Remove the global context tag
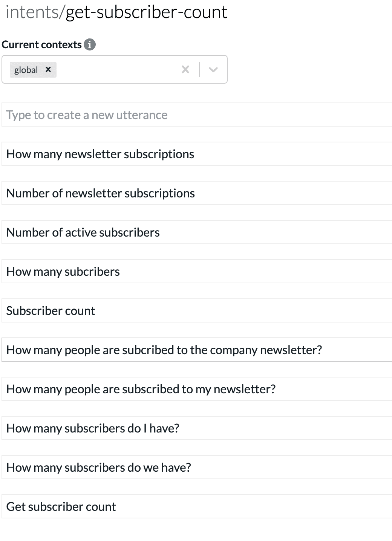 pyautogui.click(x=48, y=70)
